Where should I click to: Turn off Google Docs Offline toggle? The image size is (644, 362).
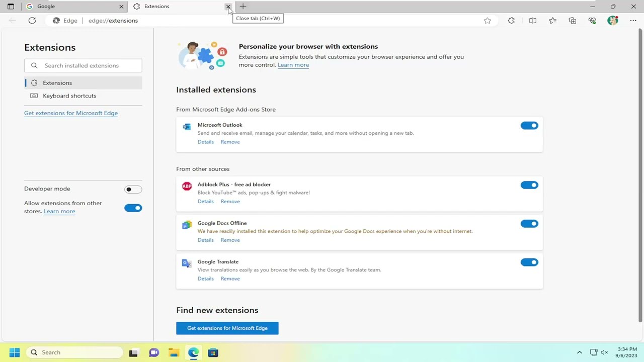(x=529, y=224)
